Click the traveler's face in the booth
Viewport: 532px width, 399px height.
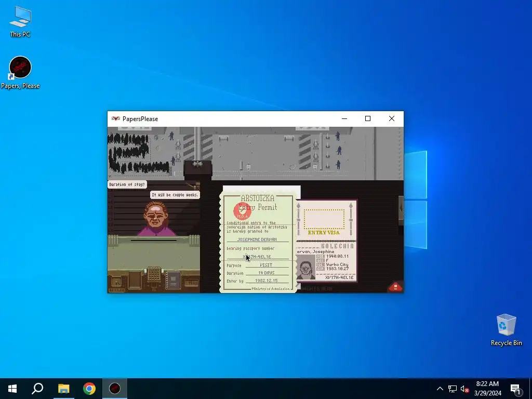coord(156,216)
